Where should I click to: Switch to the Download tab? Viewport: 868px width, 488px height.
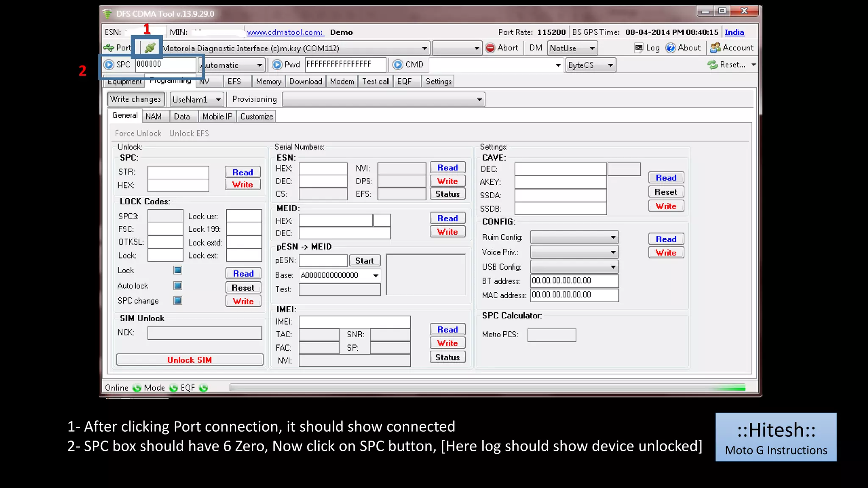click(306, 81)
